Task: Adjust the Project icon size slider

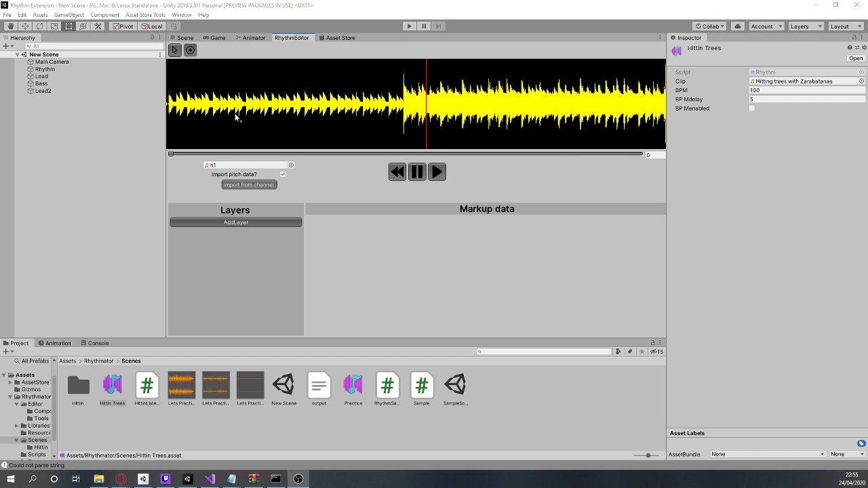Action: tap(647, 455)
